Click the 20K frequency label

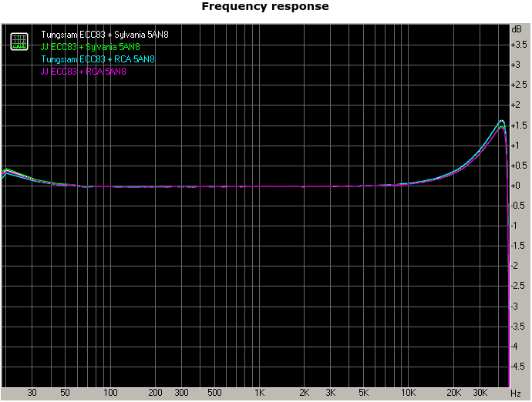[x=453, y=393]
